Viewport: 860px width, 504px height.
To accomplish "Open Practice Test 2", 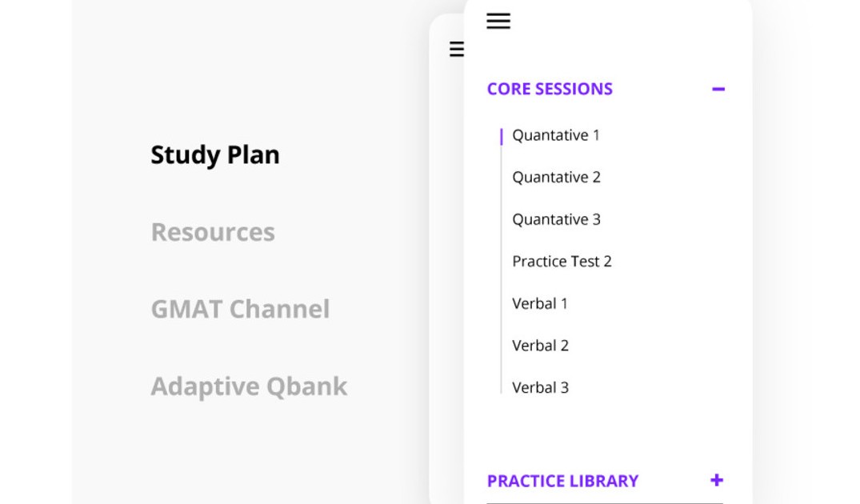I will (x=562, y=261).
